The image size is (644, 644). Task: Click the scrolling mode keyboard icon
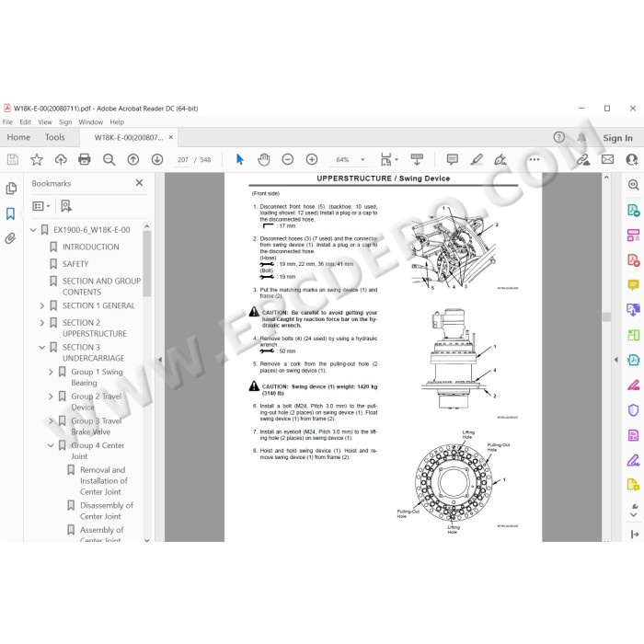coord(417,159)
